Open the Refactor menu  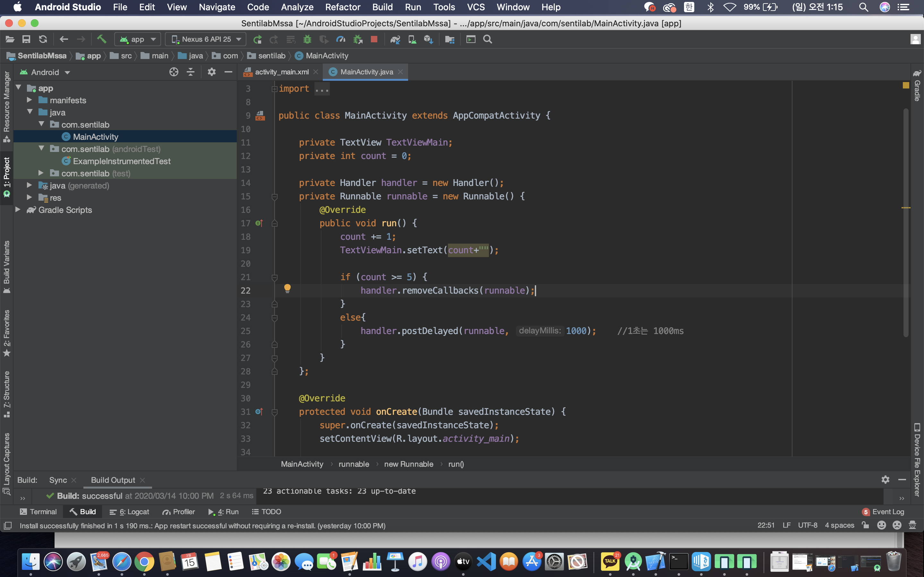(342, 7)
